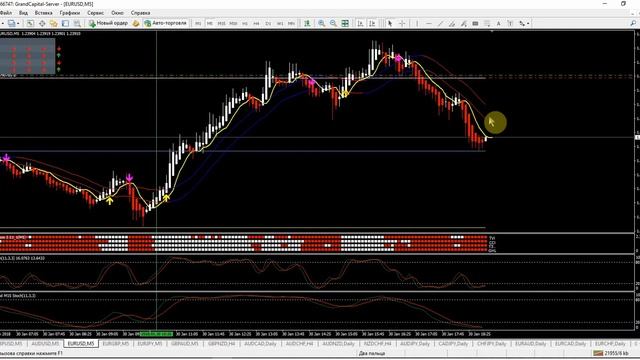
Task: Expand the arrows tool dropdown
Action: [x=528, y=24]
